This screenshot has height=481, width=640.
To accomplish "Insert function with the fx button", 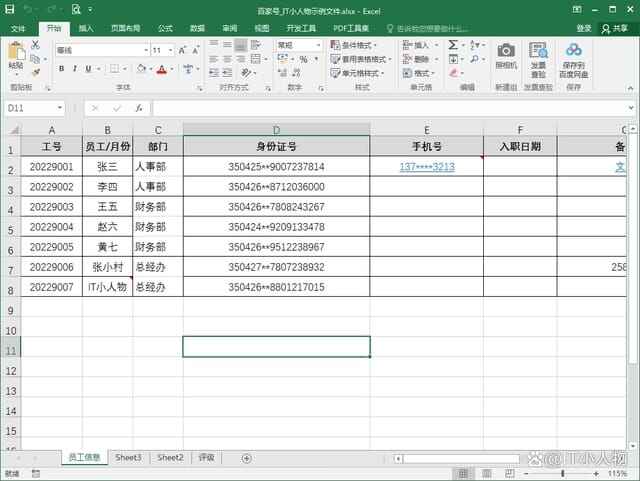I will click(x=139, y=108).
